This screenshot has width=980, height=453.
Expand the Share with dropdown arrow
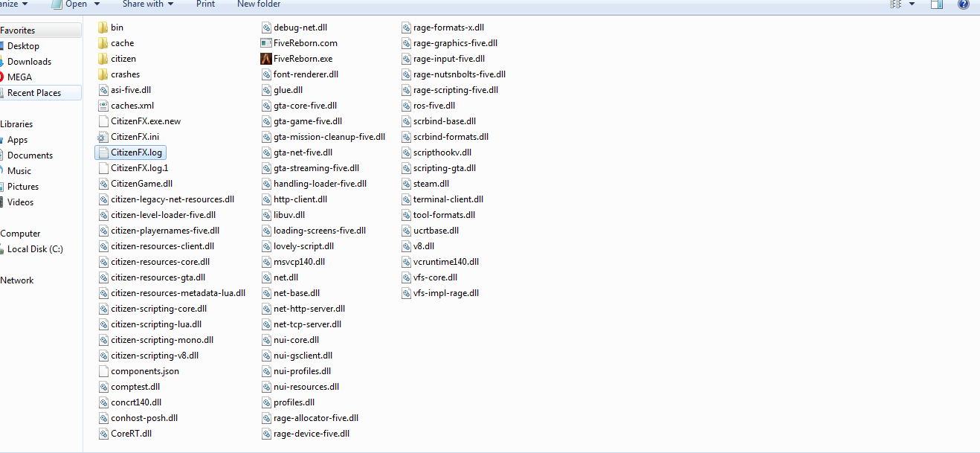170,4
